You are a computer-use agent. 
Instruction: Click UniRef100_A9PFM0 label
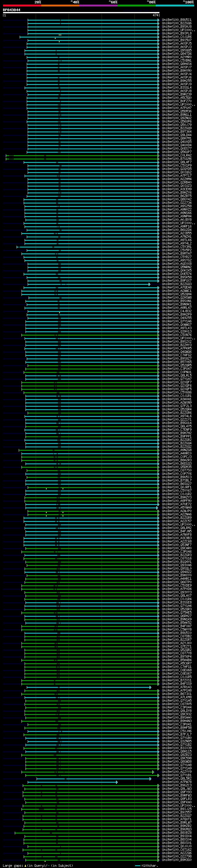point(176,500)
